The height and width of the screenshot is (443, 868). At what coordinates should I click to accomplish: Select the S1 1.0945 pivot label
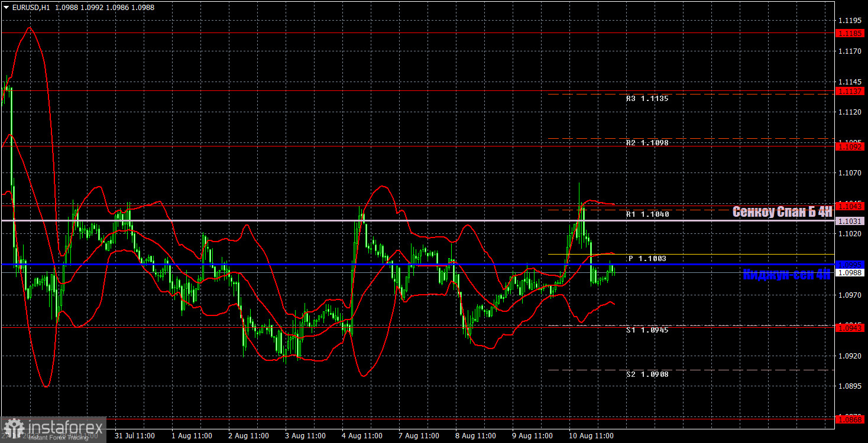click(647, 330)
